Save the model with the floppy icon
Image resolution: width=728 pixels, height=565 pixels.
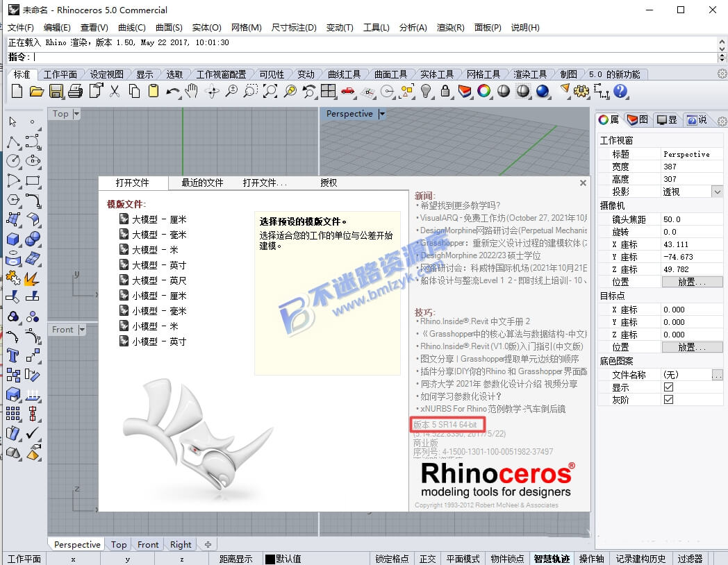click(x=56, y=91)
